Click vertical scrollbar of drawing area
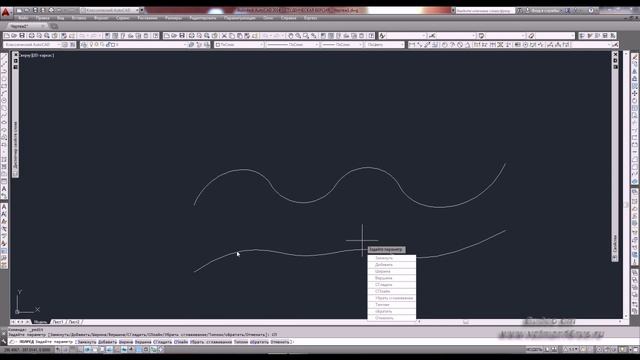 626,184
